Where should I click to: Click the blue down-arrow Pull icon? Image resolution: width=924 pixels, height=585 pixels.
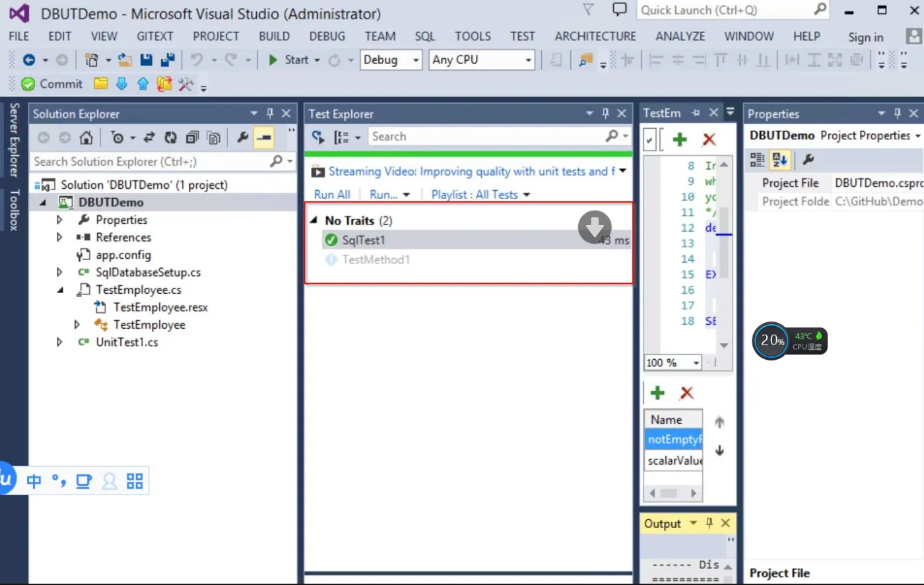(x=121, y=84)
